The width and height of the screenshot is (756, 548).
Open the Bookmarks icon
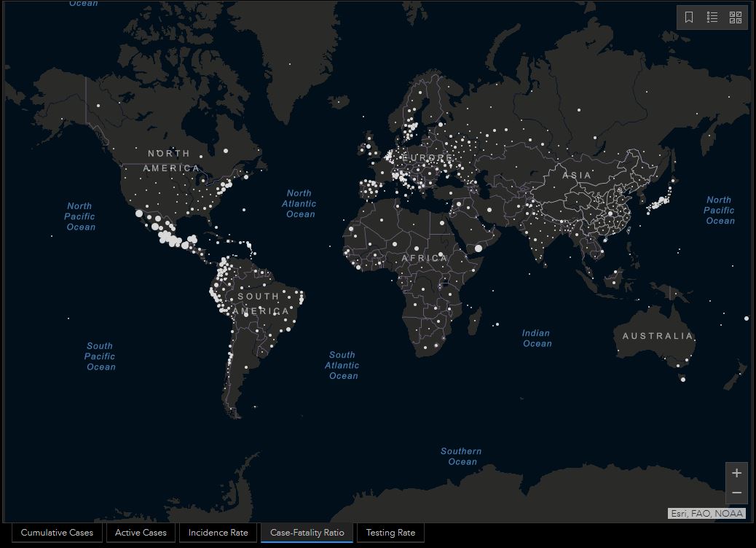click(689, 17)
